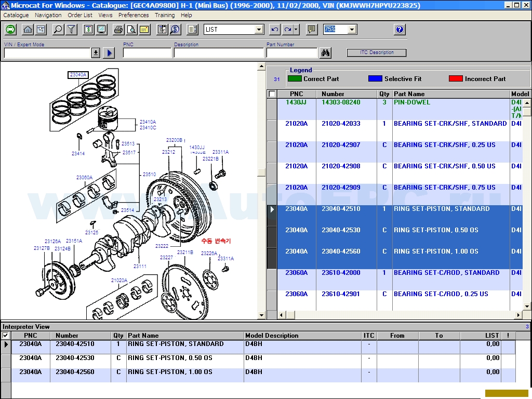Viewport: 532px width, 399px height.
Task: Click the parts list horizontal scroll right arrow
Action: point(518,315)
